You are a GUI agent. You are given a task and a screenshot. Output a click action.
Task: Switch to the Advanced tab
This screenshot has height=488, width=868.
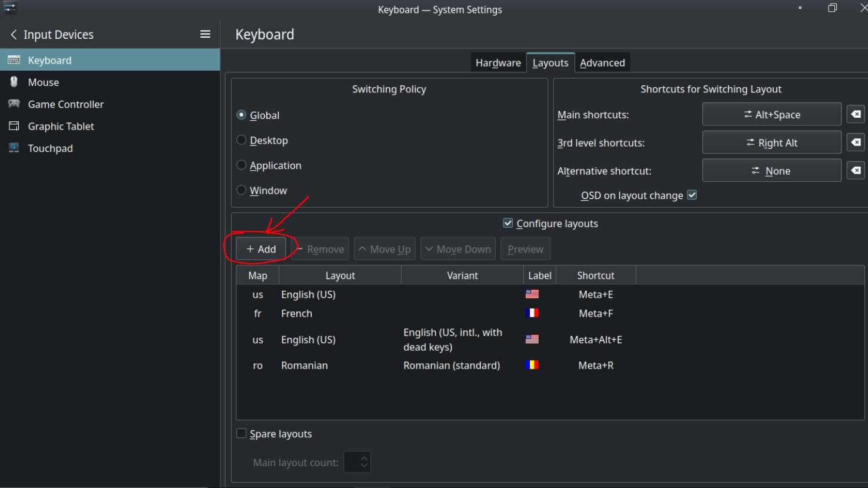point(602,63)
